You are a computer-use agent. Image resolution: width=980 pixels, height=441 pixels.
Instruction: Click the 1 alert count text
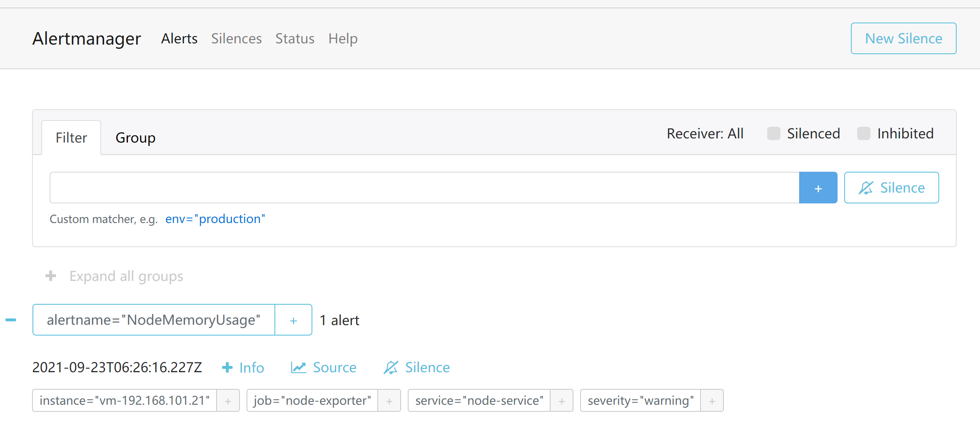point(339,320)
